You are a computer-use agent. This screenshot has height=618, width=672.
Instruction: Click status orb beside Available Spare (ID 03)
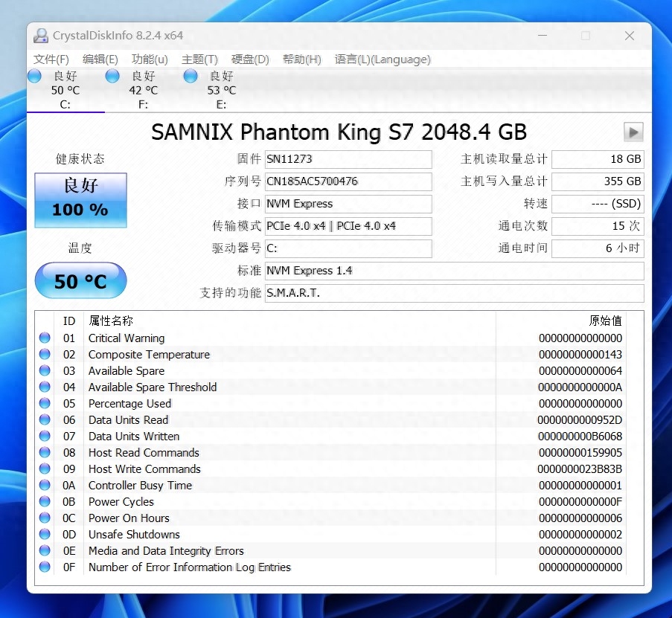tap(45, 370)
